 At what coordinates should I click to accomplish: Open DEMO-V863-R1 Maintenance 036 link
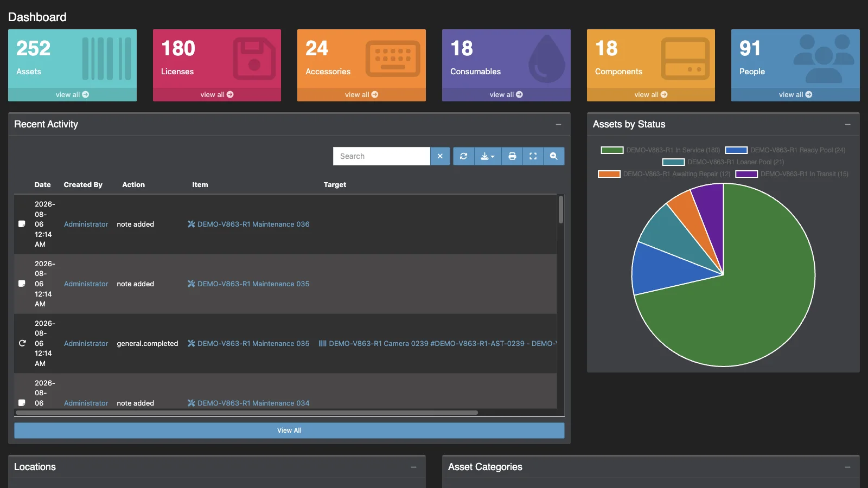point(253,224)
